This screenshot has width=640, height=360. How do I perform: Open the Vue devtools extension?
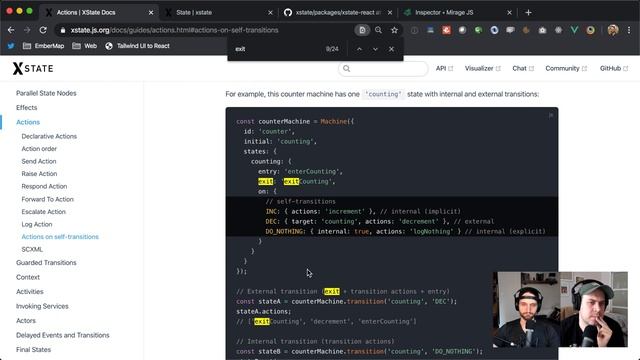pyautogui.click(x=574, y=30)
